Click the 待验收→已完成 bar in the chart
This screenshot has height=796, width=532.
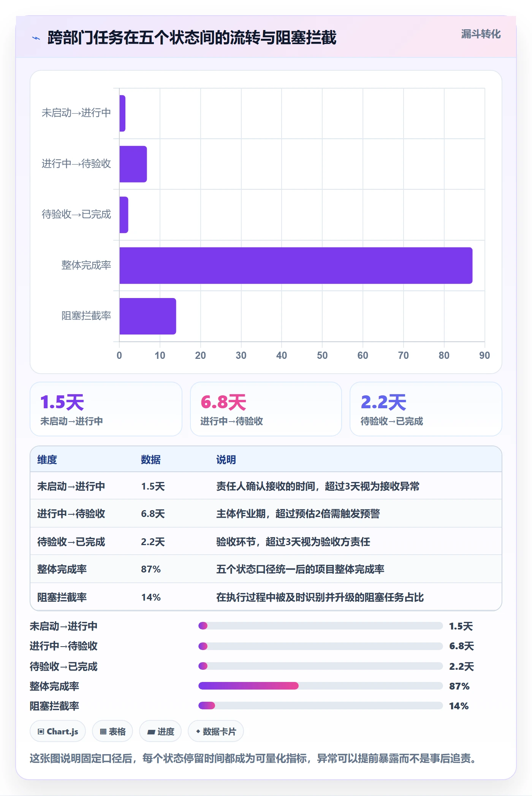(x=124, y=215)
